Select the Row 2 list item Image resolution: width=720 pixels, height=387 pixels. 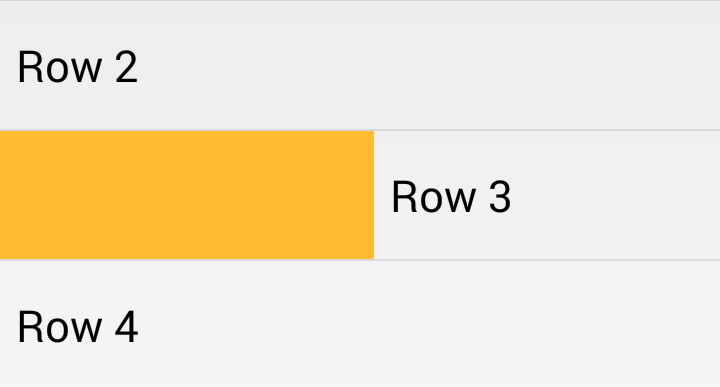click(360, 66)
